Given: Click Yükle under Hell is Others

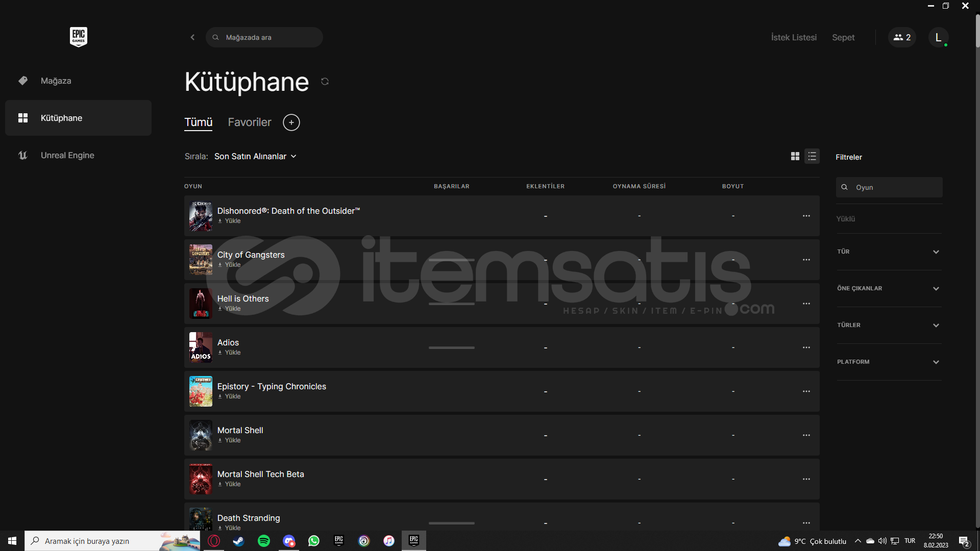Looking at the screenshot, I should pos(229,309).
